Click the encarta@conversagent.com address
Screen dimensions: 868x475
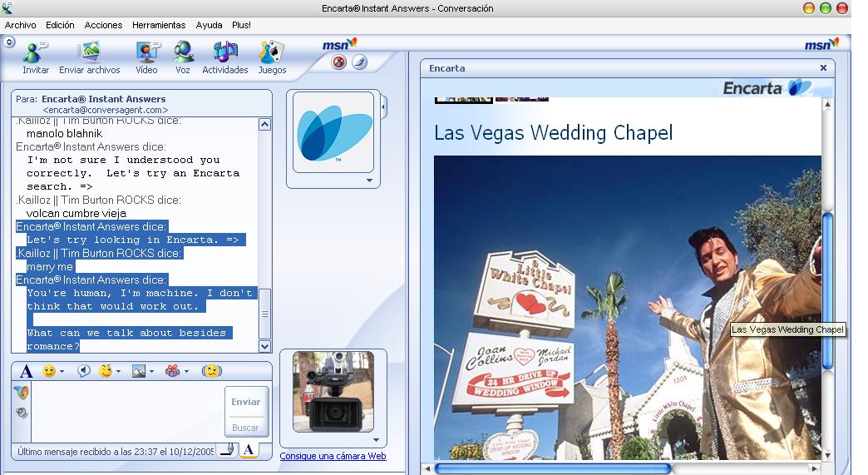click(x=106, y=110)
